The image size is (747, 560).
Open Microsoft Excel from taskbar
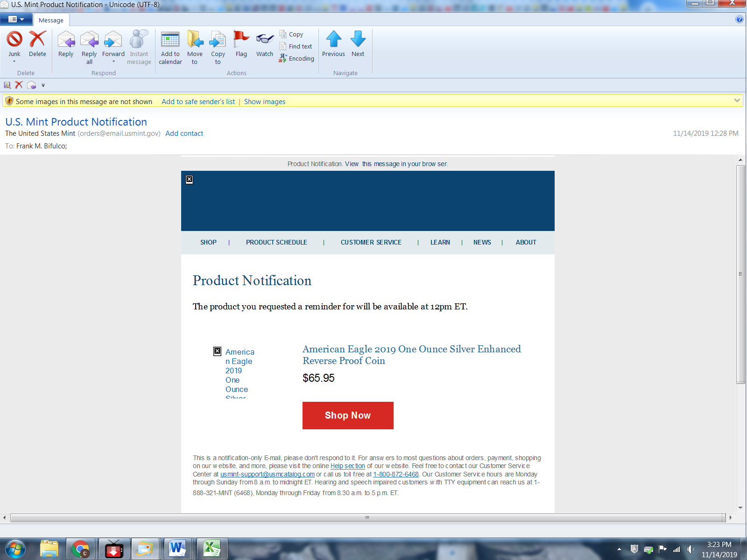[211, 549]
